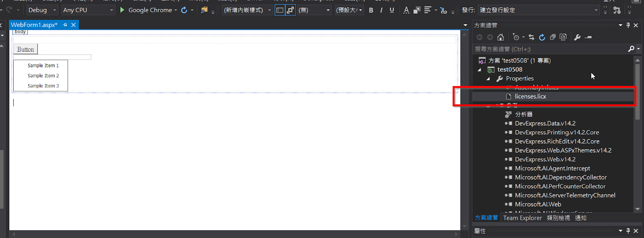
Task: Close the WebForm1.aspx tab
Action: (x=73, y=25)
